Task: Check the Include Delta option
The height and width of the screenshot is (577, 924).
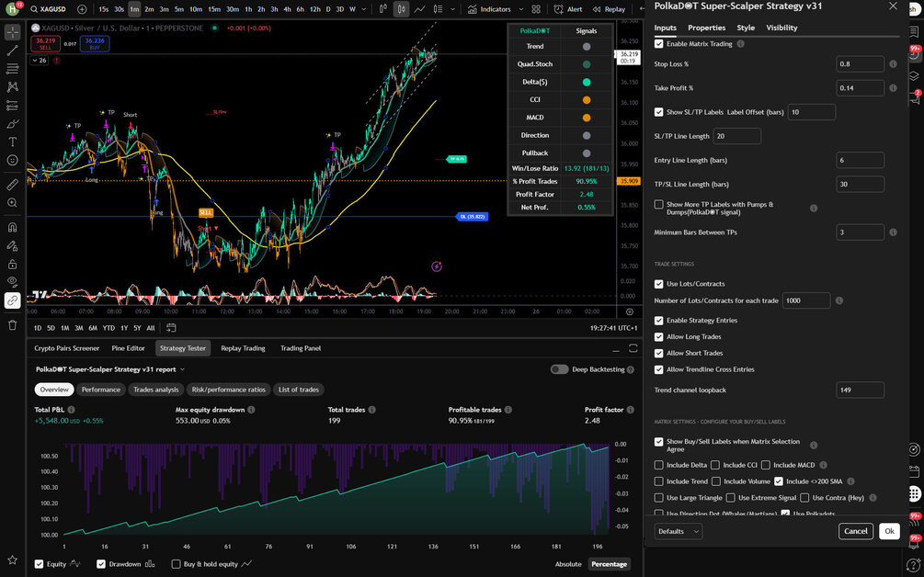Action: pyautogui.click(x=659, y=465)
